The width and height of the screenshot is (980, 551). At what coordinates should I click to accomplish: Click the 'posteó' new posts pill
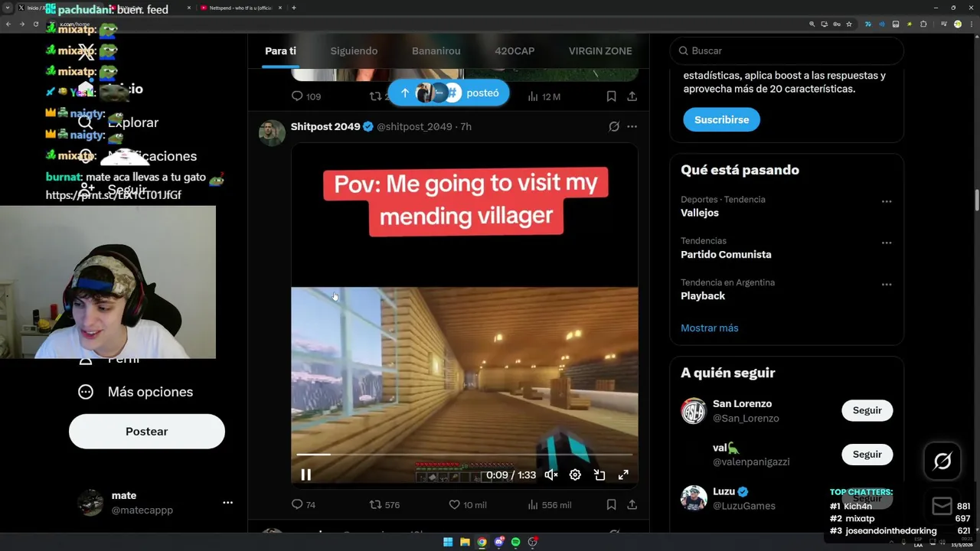449,93
